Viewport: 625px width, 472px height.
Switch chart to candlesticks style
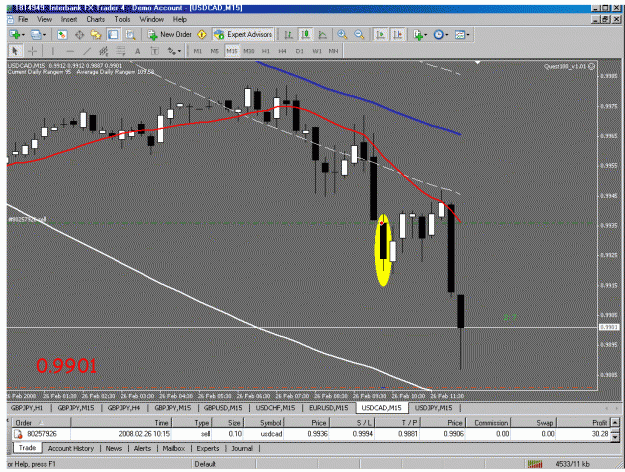[306, 35]
